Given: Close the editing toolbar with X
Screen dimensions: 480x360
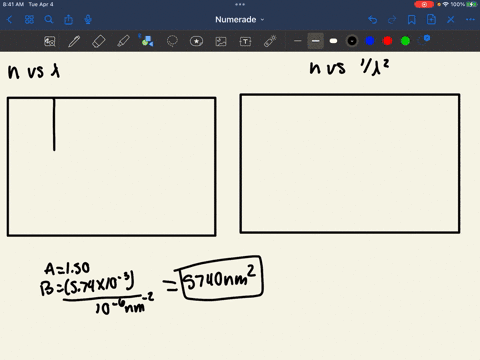Looking at the screenshot, I should [451, 20].
